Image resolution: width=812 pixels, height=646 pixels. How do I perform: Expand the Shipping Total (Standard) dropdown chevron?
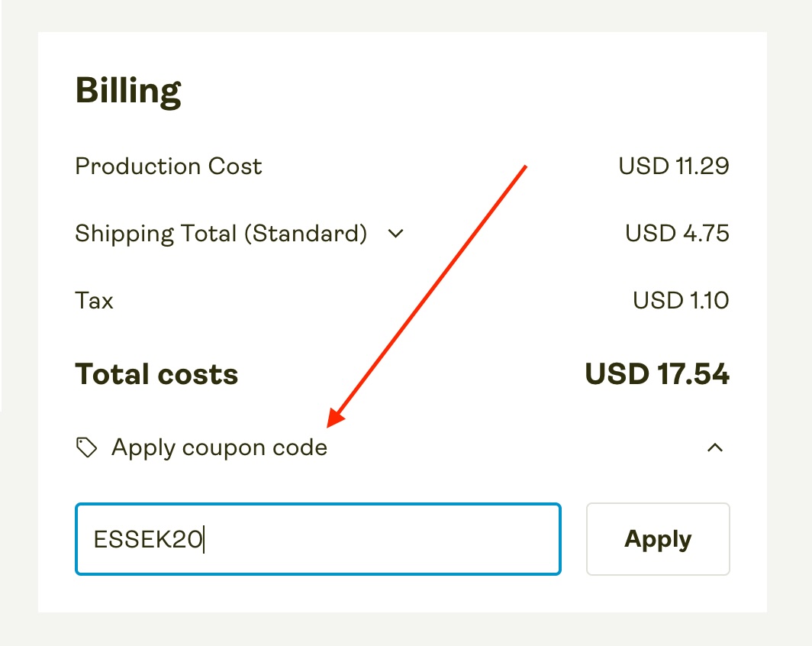(x=395, y=234)
